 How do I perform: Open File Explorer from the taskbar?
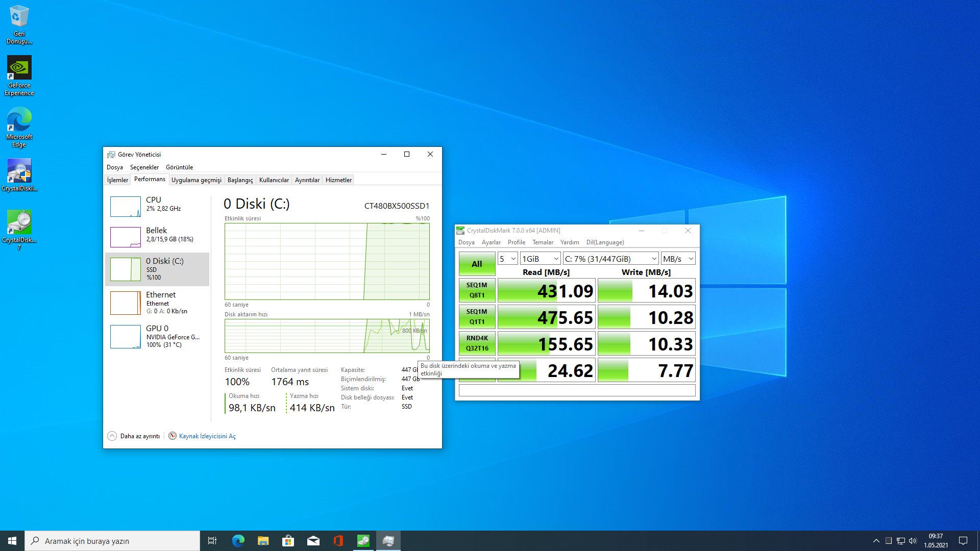[x=263, y=541]
